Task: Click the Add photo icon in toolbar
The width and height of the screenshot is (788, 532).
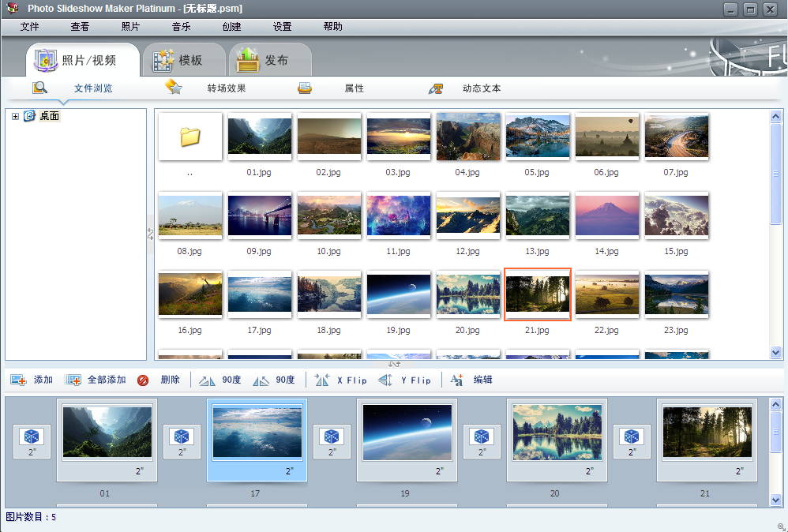Action: tap(18, 380)
